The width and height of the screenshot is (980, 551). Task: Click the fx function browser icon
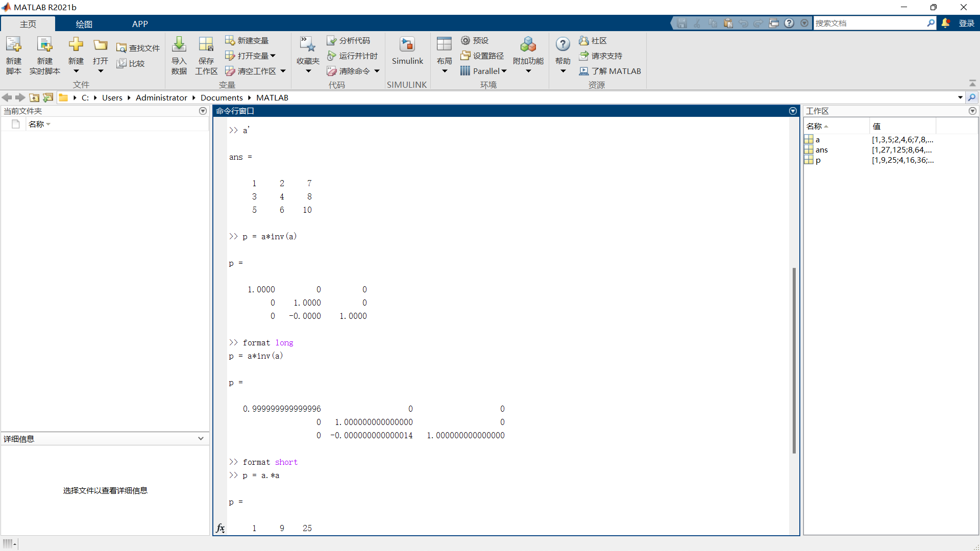(220, 528)
